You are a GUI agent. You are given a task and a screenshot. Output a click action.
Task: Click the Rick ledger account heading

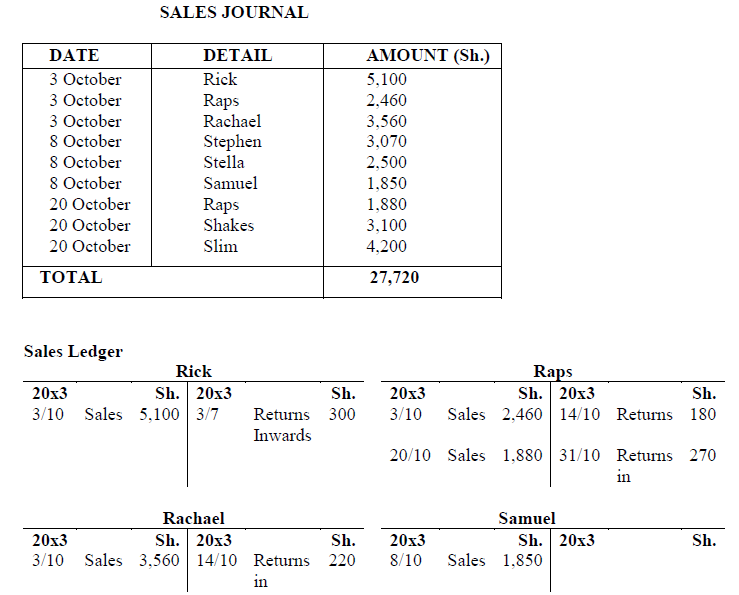(194, 372)
